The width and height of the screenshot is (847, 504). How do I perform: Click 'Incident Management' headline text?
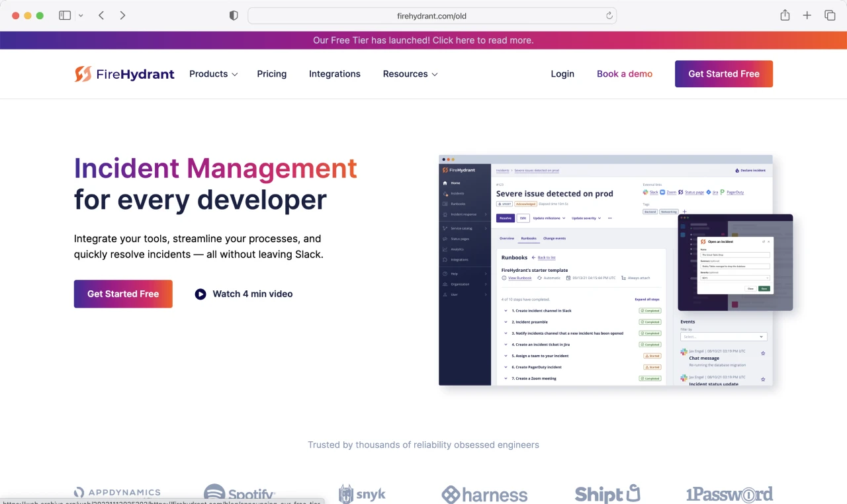click(x=216, y=169)
